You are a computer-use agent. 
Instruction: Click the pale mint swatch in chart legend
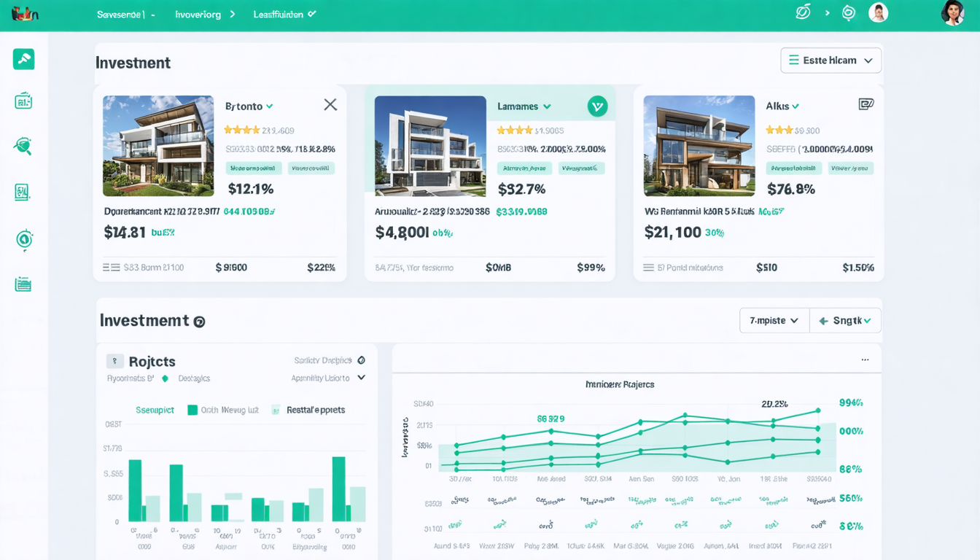point(276,410)
